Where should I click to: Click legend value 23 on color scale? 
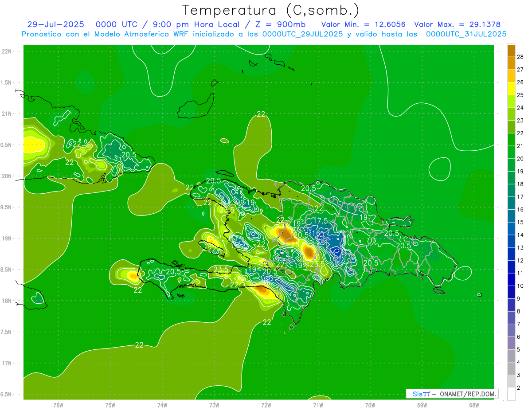pos(520,121)
